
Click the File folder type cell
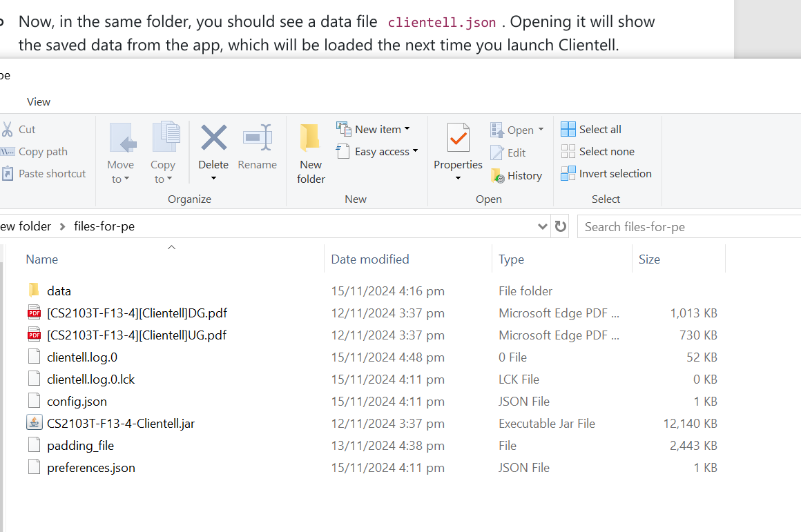[x=525, y=291]
